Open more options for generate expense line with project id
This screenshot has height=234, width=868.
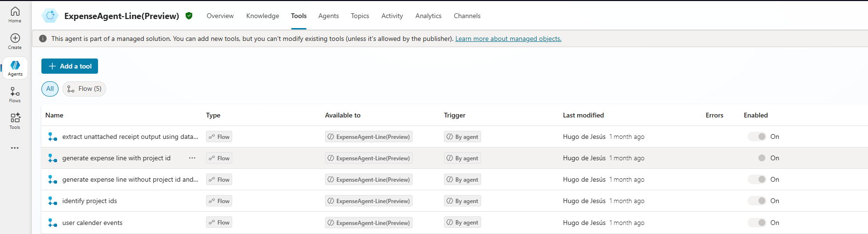[192, 158]
